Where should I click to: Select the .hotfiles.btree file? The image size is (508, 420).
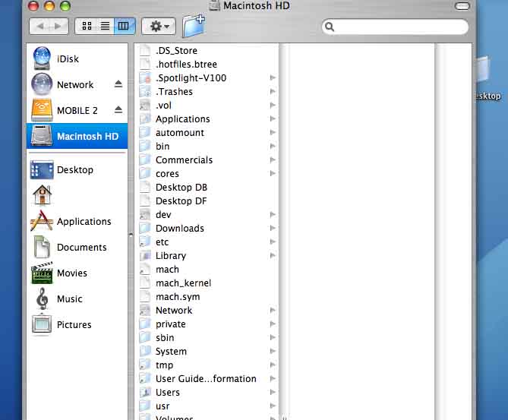pyautogui.click(x=207, y=64)
